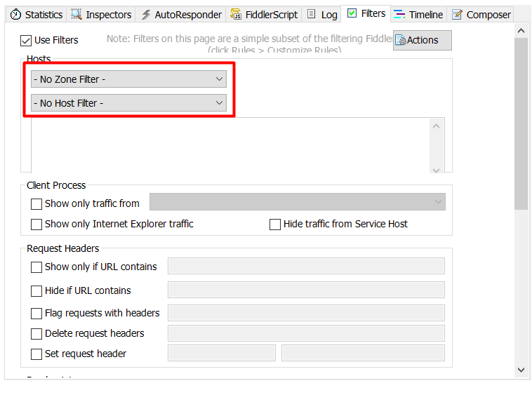Click the panel scrollbar down arrow
532x395 pixels.
(x=521, y=370)
